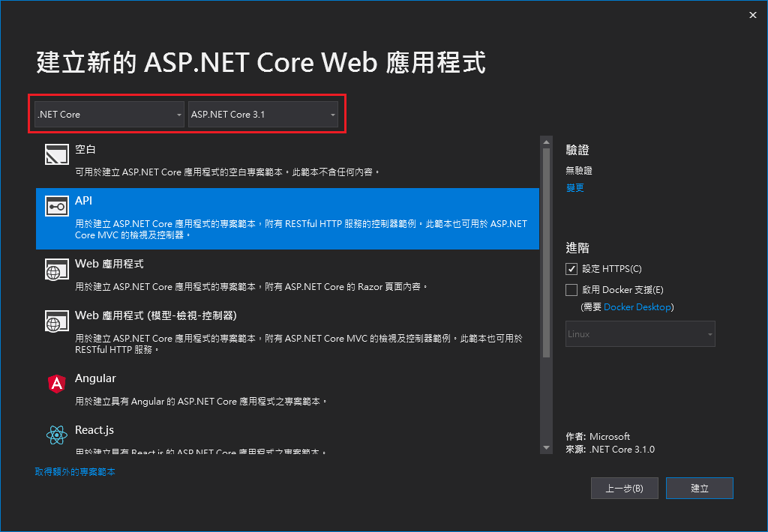768x532 pixels.
Task: Click the MVC template description text
Action: (298, 344)
